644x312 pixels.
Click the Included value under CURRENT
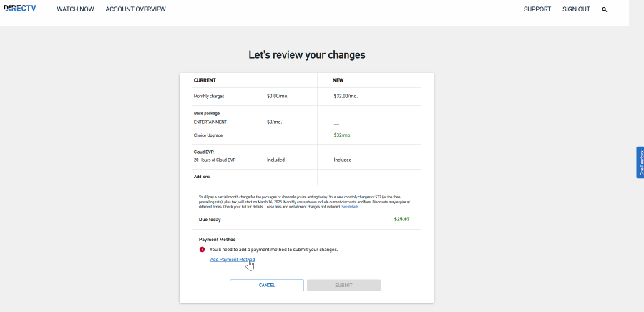pyautogui.click(x=275, y=160)
